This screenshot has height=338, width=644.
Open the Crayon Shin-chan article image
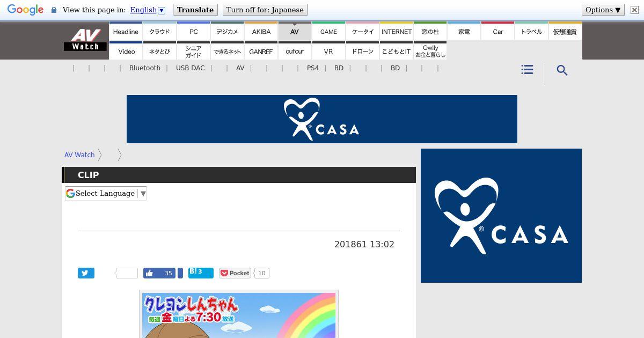tap(239, 314)
